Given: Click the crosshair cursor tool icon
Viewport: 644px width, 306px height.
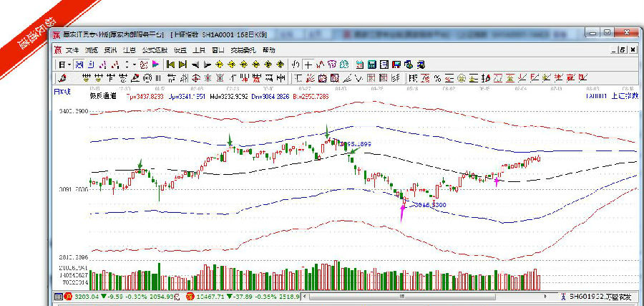Looking at the screenshot, I should coord(308,64).
